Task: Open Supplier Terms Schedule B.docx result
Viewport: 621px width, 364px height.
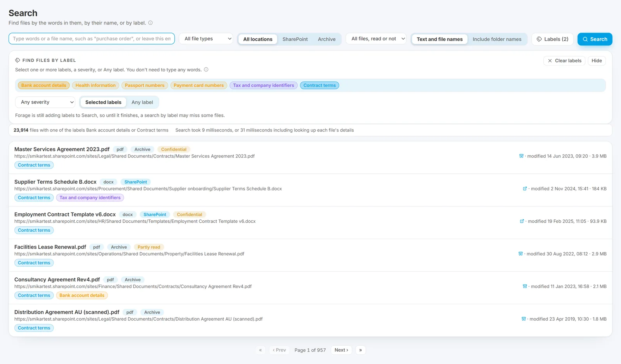Action: coord(56,182)
